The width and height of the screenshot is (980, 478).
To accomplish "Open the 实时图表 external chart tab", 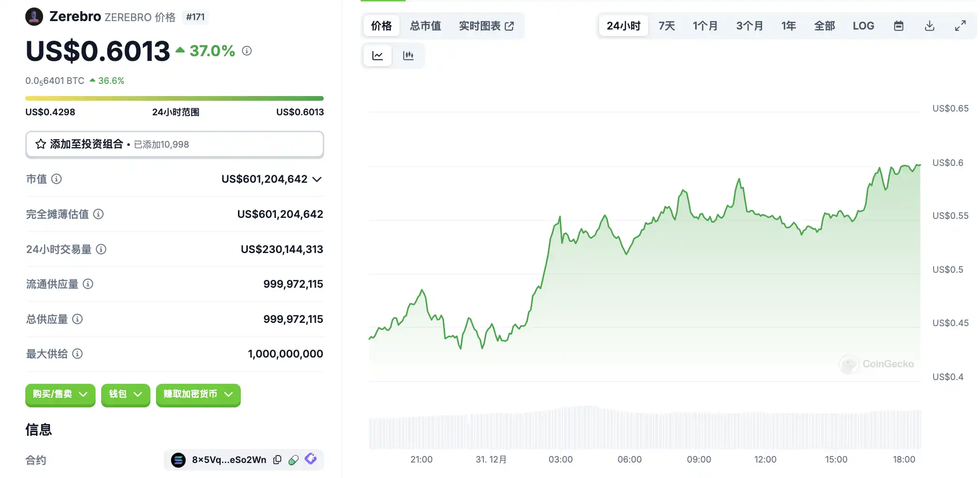I will [486, 26].
